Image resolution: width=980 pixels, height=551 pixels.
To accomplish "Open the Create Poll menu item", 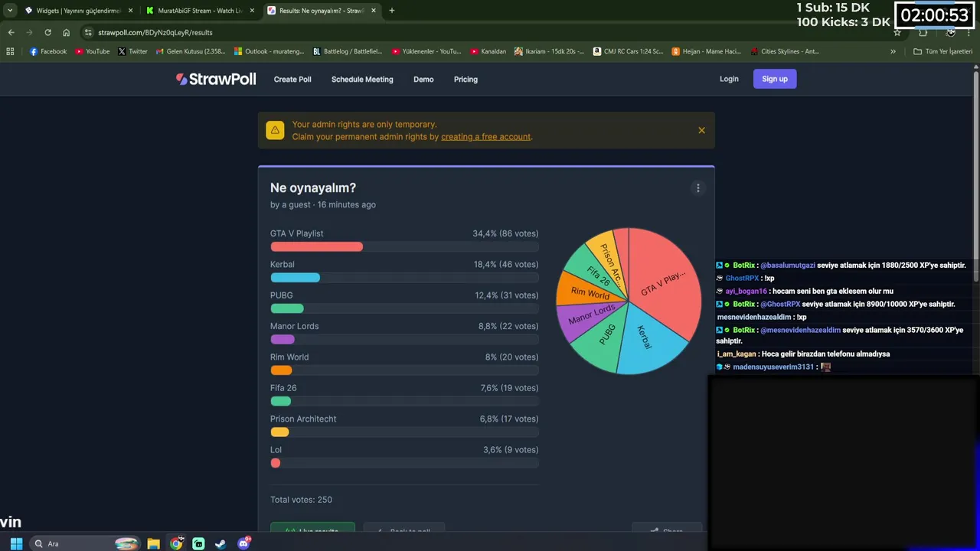I will [292, 79].
